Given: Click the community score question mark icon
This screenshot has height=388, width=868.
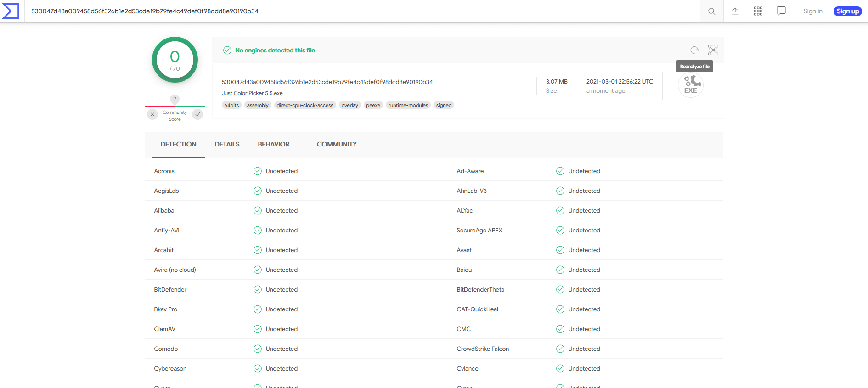Looking at the screenshot, I should (x=175, y=99).
